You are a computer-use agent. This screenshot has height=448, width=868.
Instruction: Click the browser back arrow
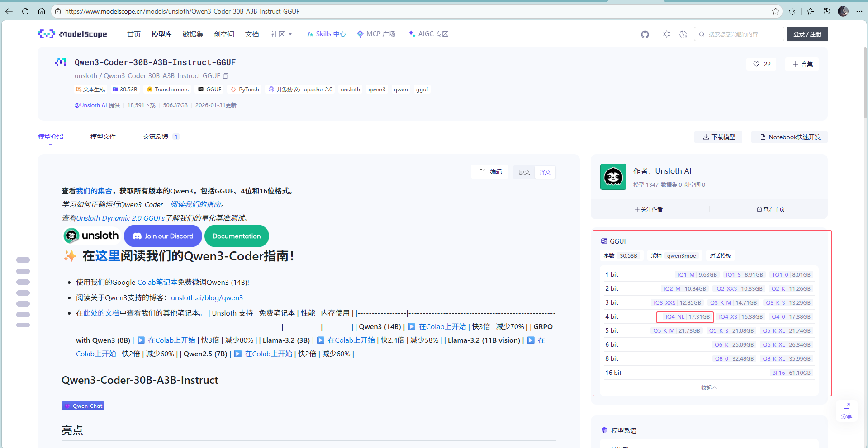[x=9, y=11]
